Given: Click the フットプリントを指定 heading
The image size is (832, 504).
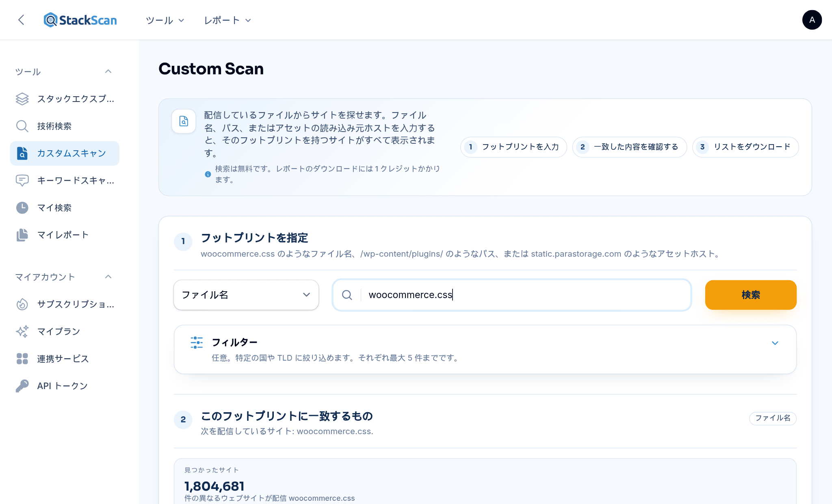Looking at the screenshot, I should [x=254, y=238].
